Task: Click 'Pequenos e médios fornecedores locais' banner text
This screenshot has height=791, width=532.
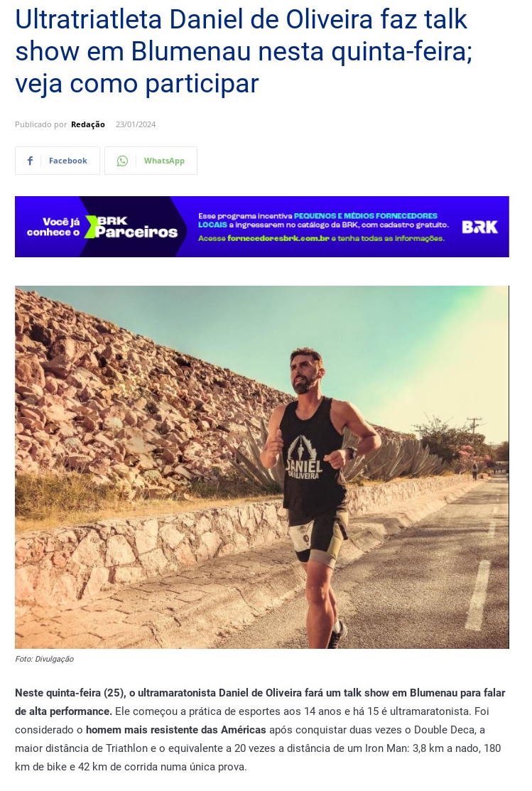Action: click(317, 220)
